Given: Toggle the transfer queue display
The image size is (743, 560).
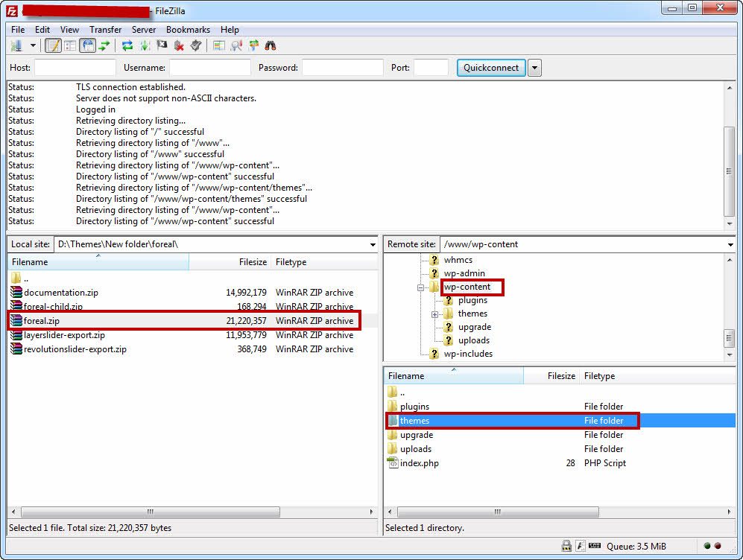Looking at the screenshot, I should [104, 45].
